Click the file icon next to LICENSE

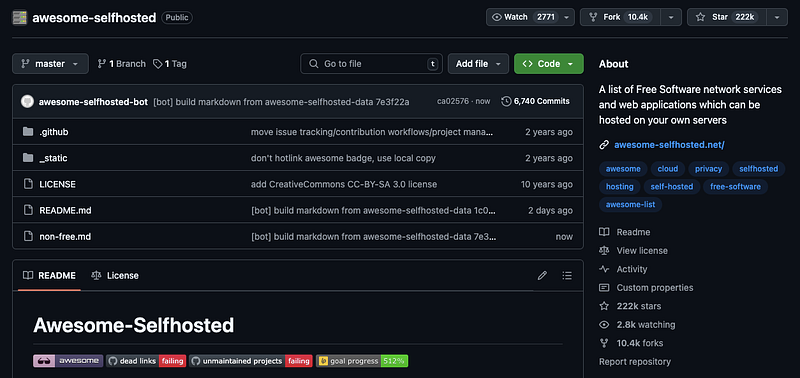pyautogui.click(x=28, y=184)
